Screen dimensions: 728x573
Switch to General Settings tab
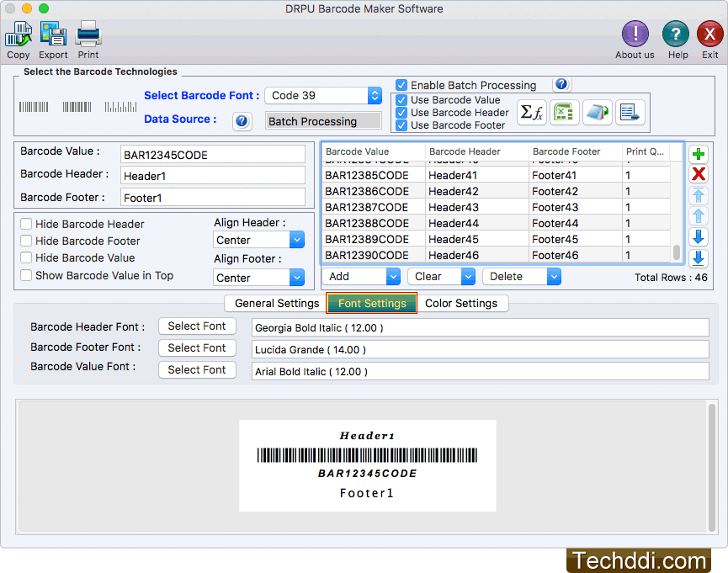click(276, 303)
